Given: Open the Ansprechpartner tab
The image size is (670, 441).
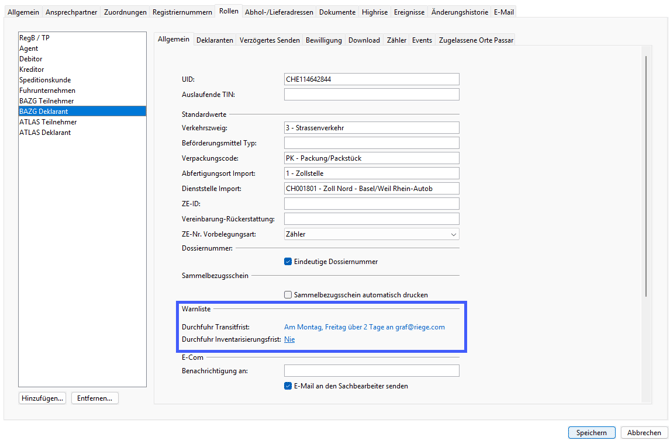Looking at the screenshot, I should 72,12.
